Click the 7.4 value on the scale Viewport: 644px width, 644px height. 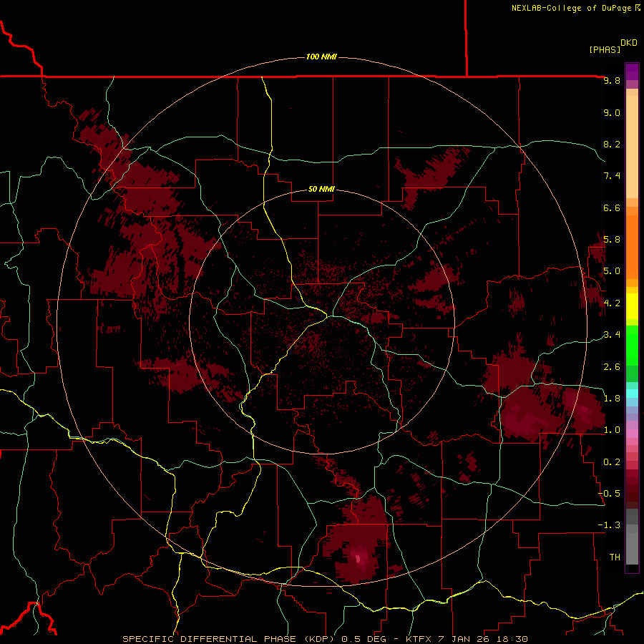[x=612, y=176]
